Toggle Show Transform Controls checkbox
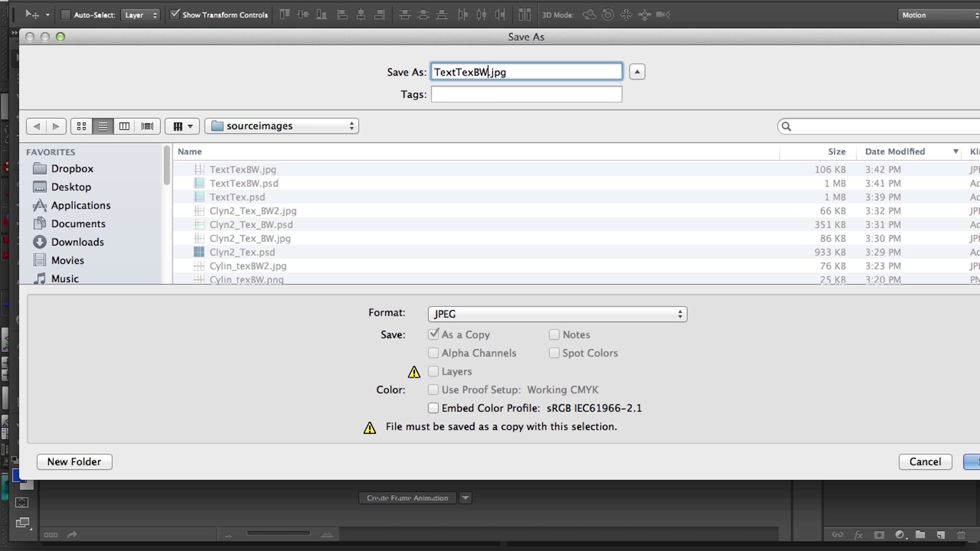980x551 pixels. (175, 15)
